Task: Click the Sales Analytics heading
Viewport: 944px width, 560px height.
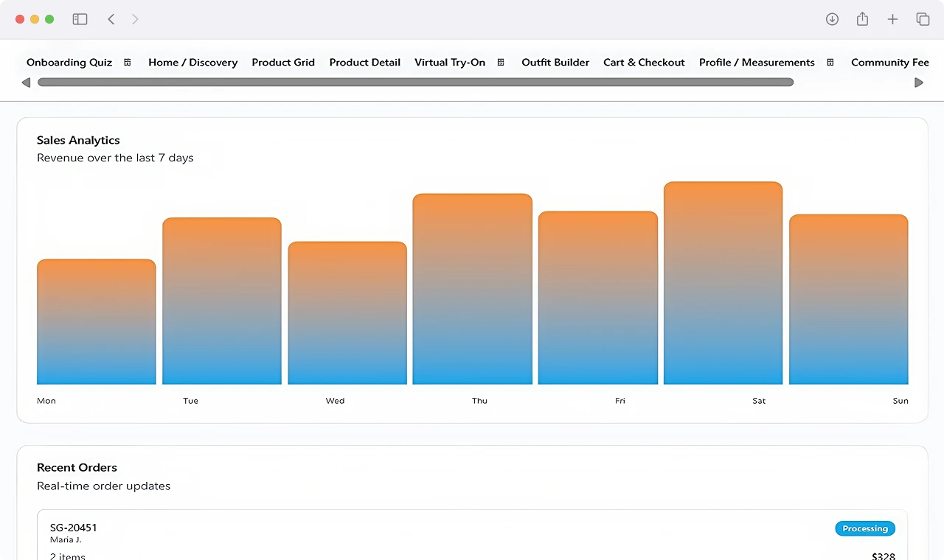Action: tap(78, 140)
